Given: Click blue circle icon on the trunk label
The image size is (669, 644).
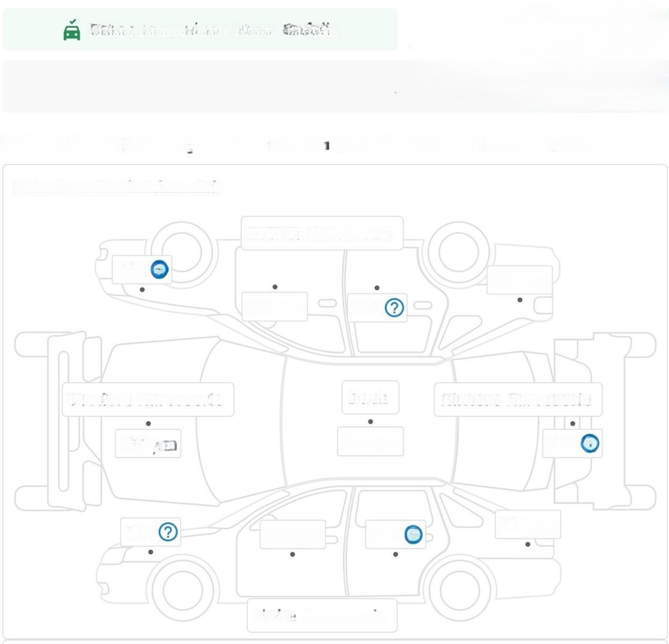Looking at the screenshot, I should click(x=590, y=444).
